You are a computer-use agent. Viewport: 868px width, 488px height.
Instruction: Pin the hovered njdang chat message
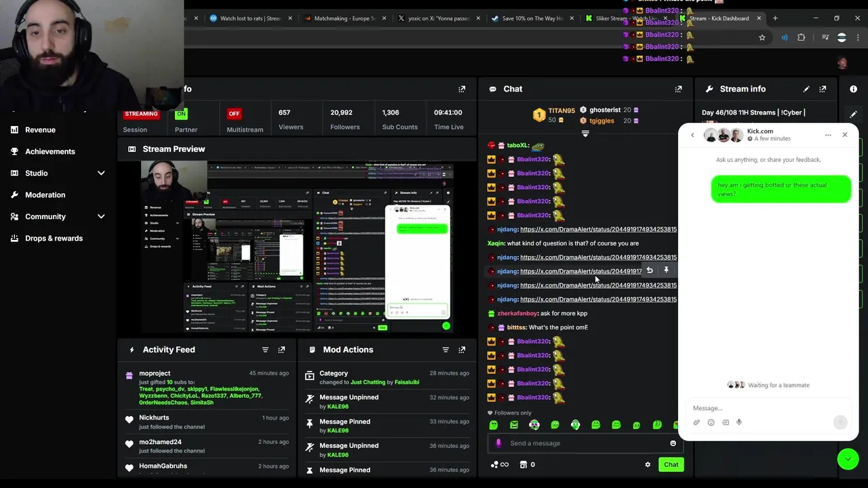[666, 270]
